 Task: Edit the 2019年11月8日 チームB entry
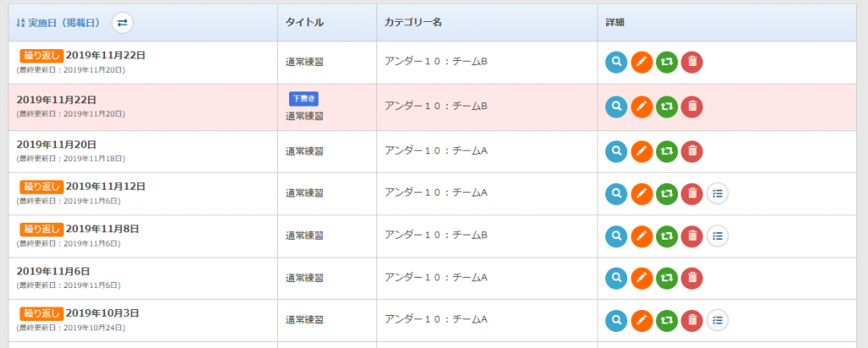pos(642,235)
